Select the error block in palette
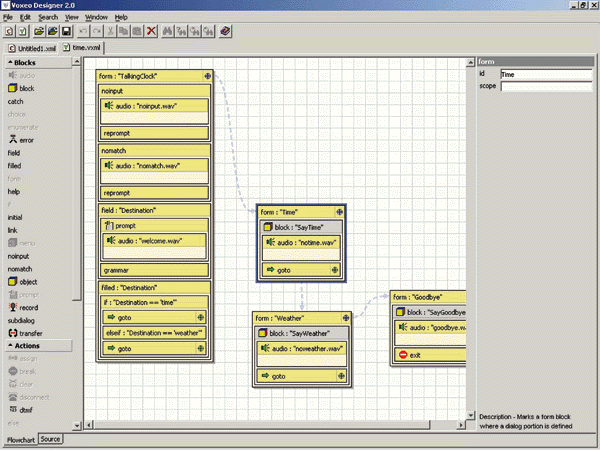Viewport: 600px width, 452px height. point(26,140)
